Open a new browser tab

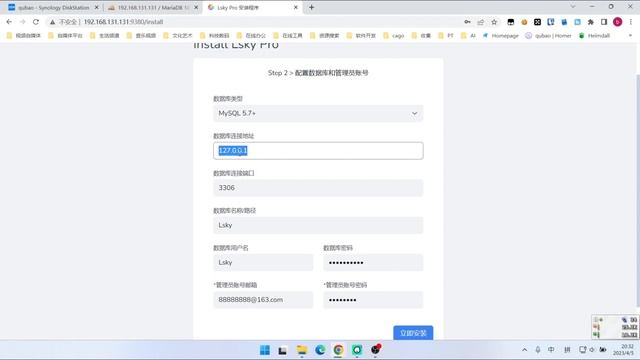(311, 7)
